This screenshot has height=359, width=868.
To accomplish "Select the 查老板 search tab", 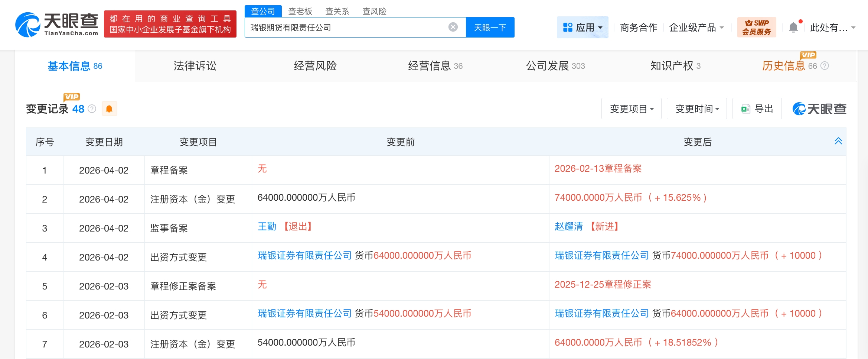I will (x=300, y=12).
